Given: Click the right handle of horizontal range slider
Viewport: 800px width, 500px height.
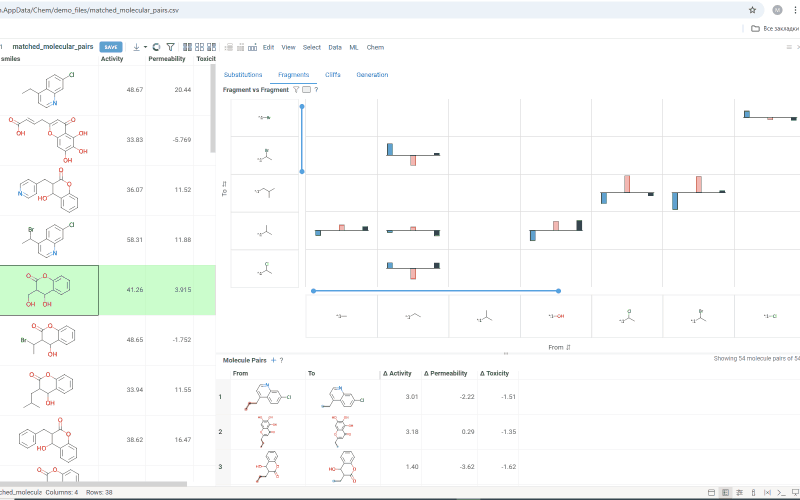Looking at the screenshot, I should click(558, 291).
